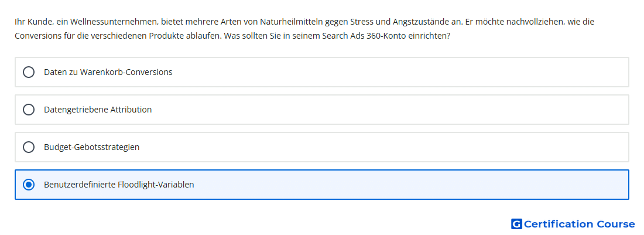The height and width of the screenshot is (235, 644).
Task: Click empty space in the Budget-Gebotsstrategien answer box
Action: click(390, 147)
